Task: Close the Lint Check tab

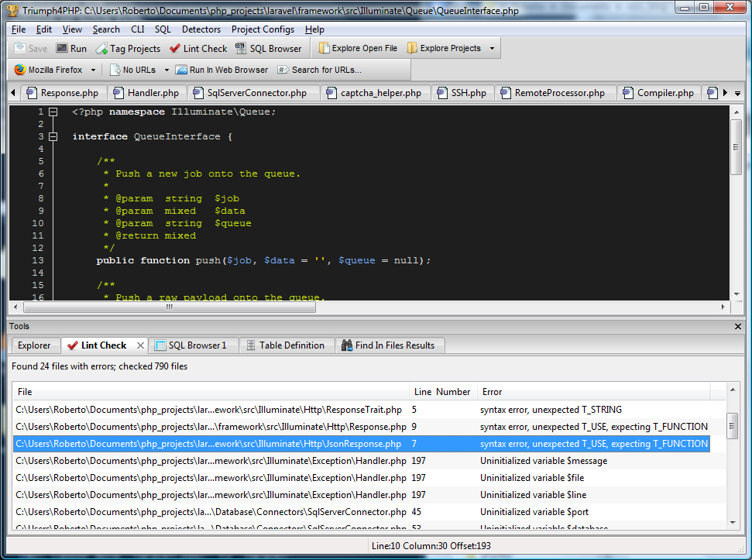Action: coord(140,345)
